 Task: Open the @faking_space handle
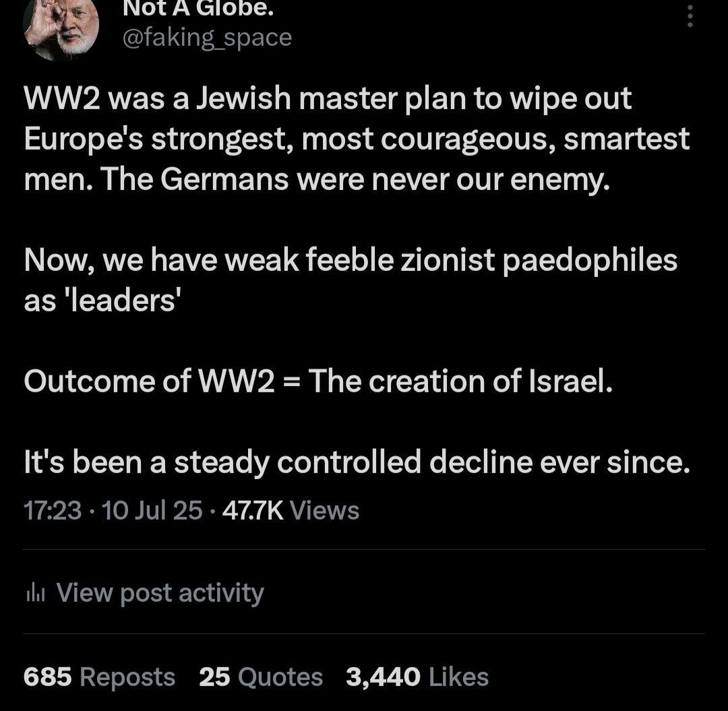pos(206,38)
